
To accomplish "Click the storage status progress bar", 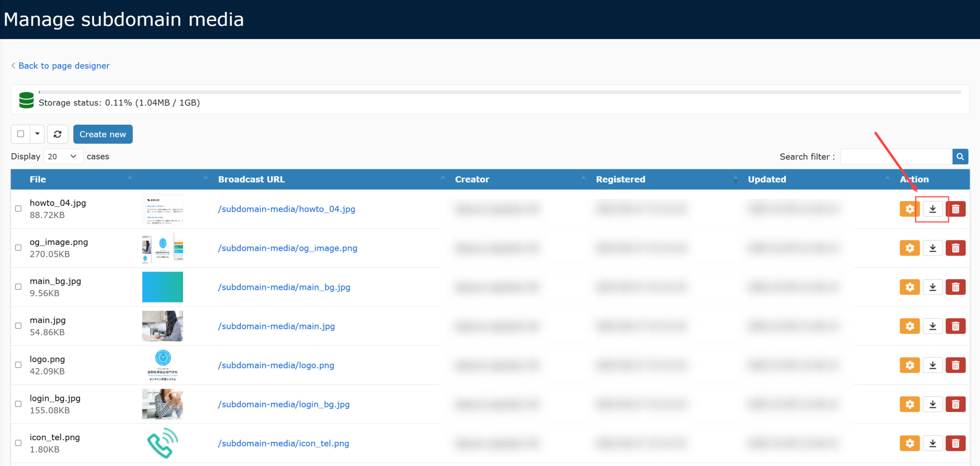I will coord(500,92).
